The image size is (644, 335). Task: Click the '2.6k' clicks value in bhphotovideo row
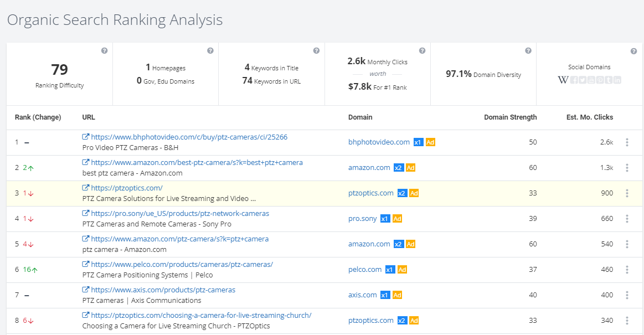607,142
